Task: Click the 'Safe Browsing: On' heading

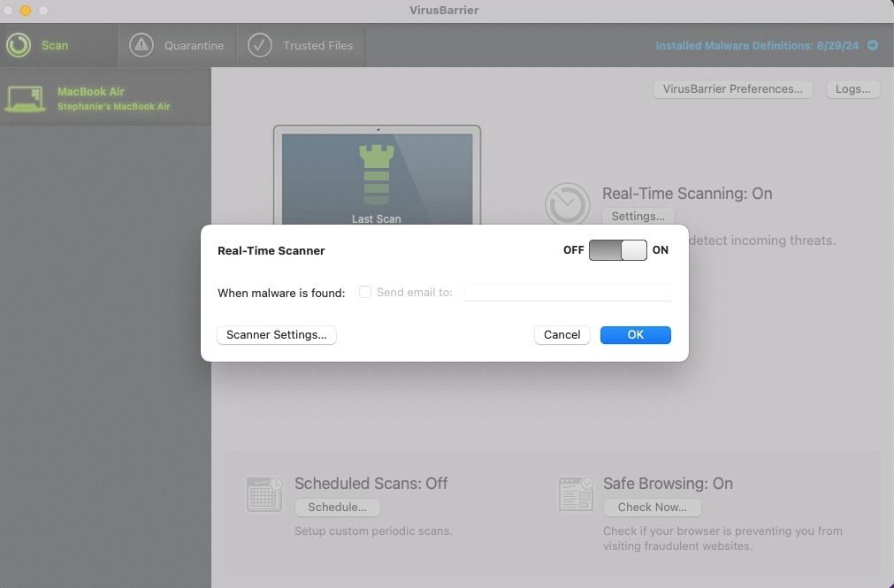Action: pyautogui.click(x=669, y=483)
